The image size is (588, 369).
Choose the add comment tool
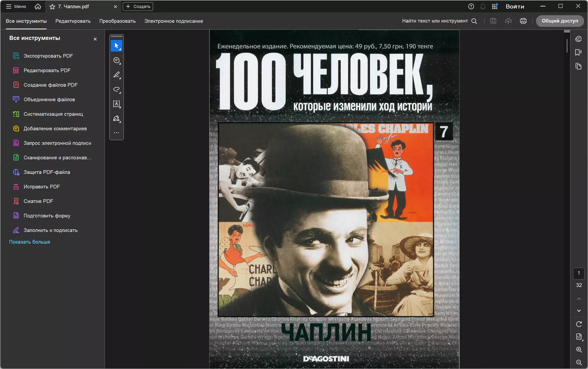pos(116,60)
